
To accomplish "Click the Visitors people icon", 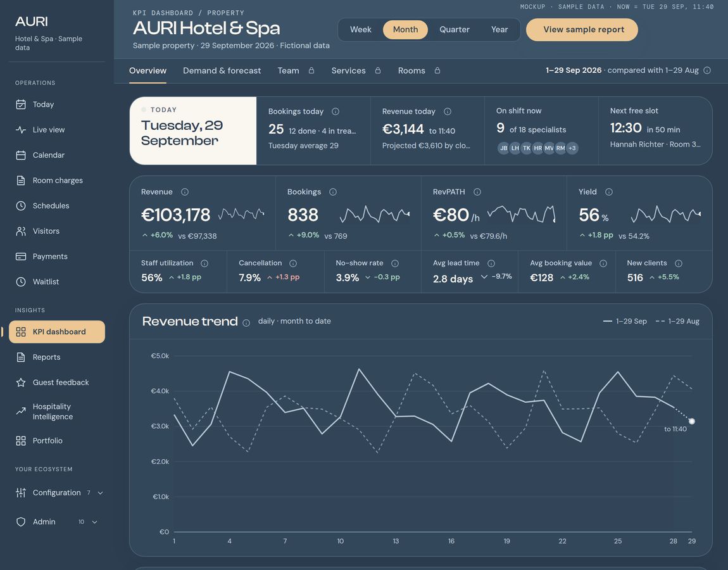I will pos(21,231).
